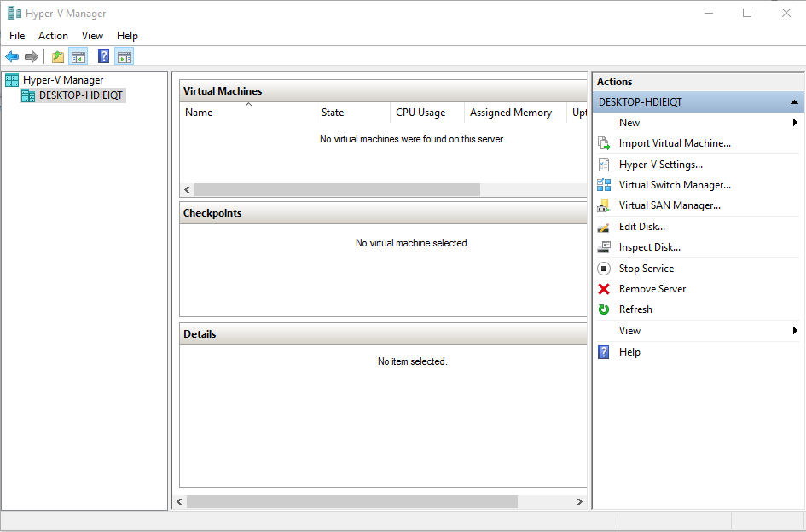The image size is (806, 532).
Task: Collapse the DESKTOP-HDIEIQT actions section
Action: click(x=794, y=102)
